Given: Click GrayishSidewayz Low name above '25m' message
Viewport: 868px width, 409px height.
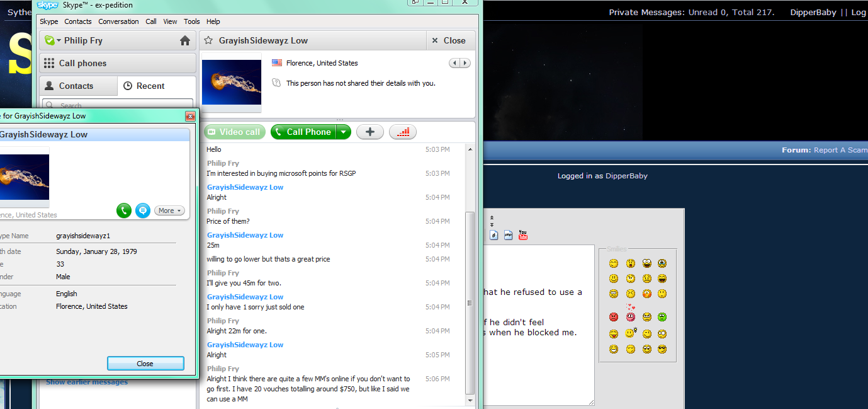Looking at the screenshot, I should (245, 235).
